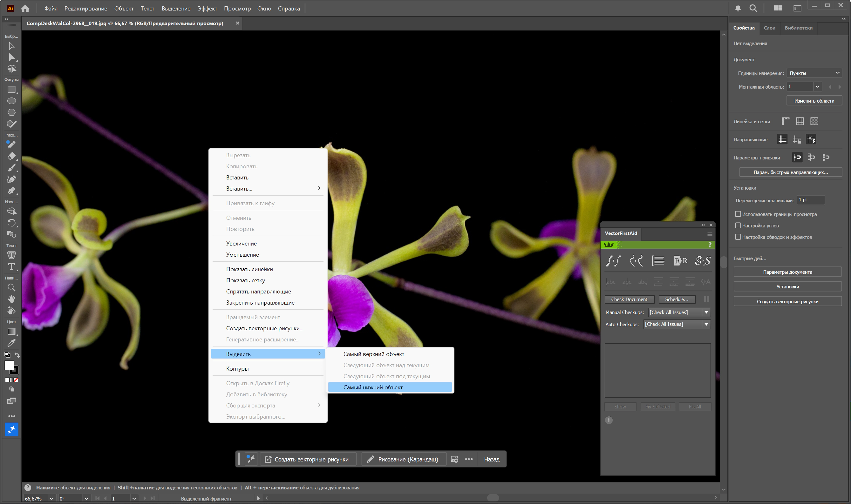Enable 'Использовать границы просмотра' checkbox
Image resolution: width=851 pixels, height=504 pixels.
click(738, 214)
